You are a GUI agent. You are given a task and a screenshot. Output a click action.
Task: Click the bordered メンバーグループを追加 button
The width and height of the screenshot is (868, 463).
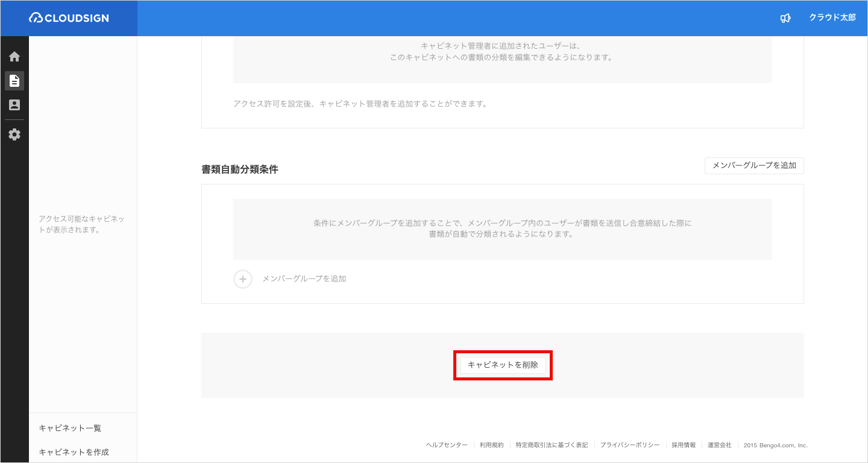[753, 165]
